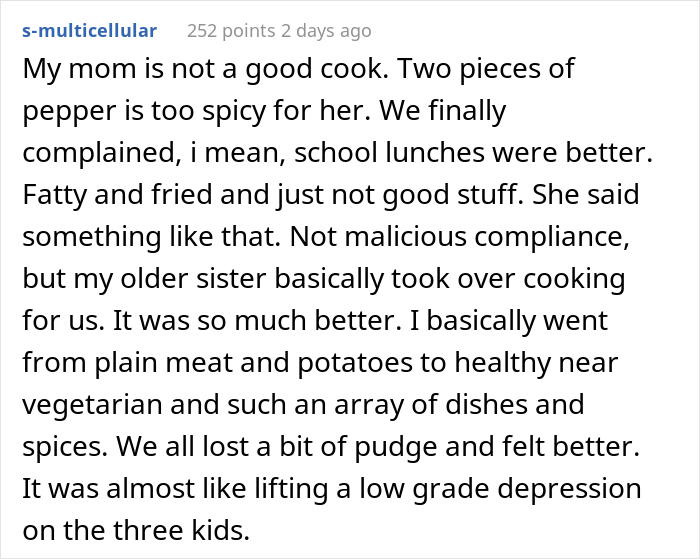This screenshot has width=700, height=559.
Task: Click the words healthy near
Action: pos(537,362)
